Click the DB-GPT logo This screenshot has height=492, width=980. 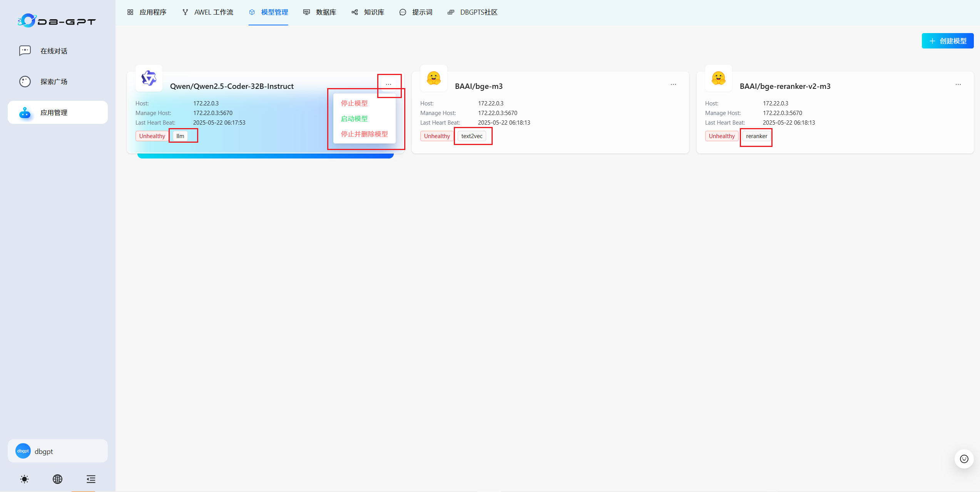pos(57,21)
